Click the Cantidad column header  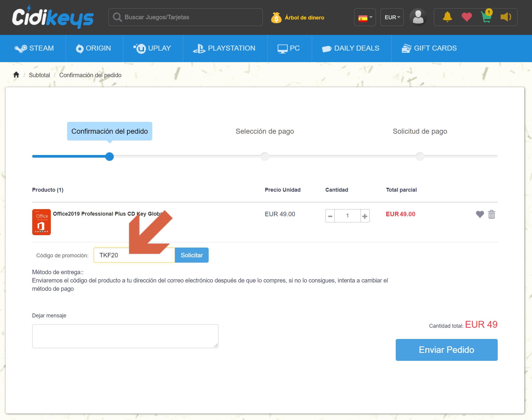point(337,190)
